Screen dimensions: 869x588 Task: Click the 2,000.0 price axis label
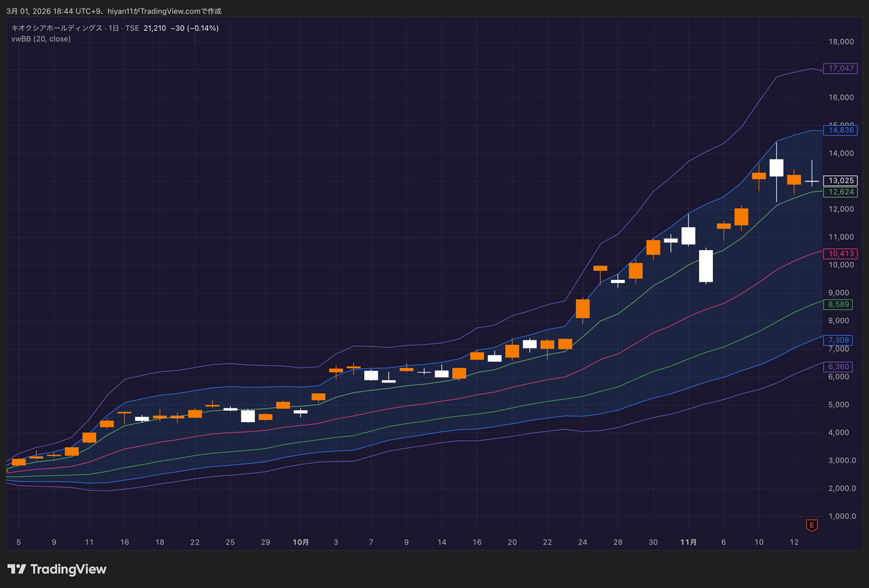842,489
